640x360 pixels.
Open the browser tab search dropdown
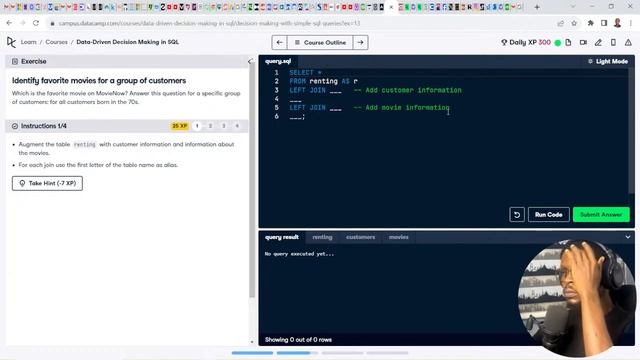(573, 7)
